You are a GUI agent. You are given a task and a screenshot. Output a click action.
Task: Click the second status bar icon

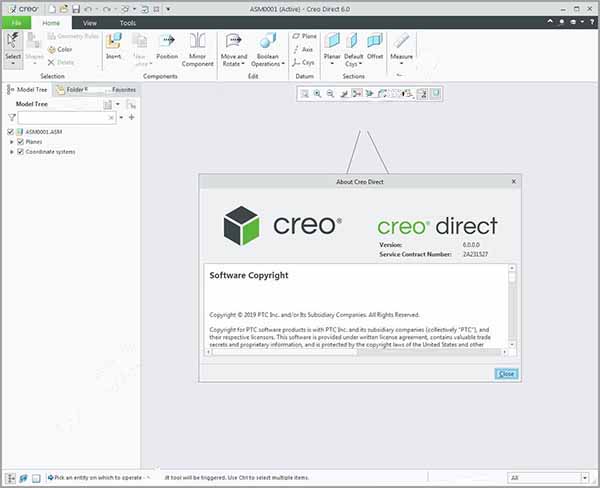[x=23, y=478]
